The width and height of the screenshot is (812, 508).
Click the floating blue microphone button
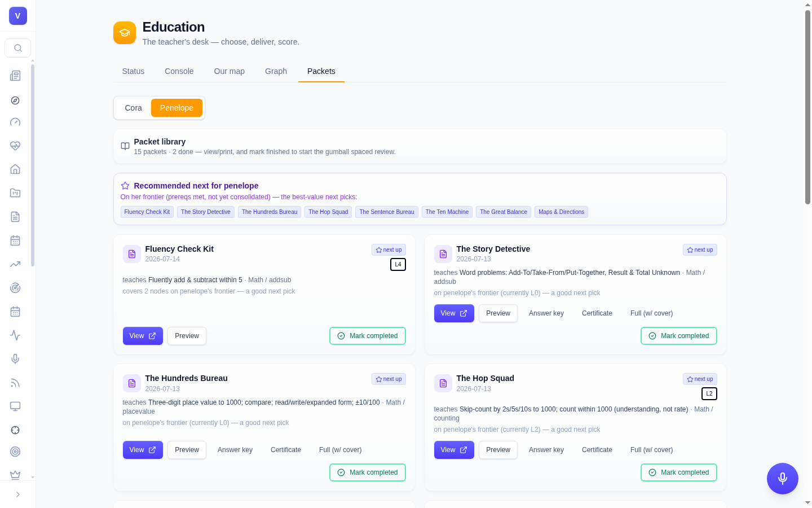pyautogui.click(x=782, y=479)
